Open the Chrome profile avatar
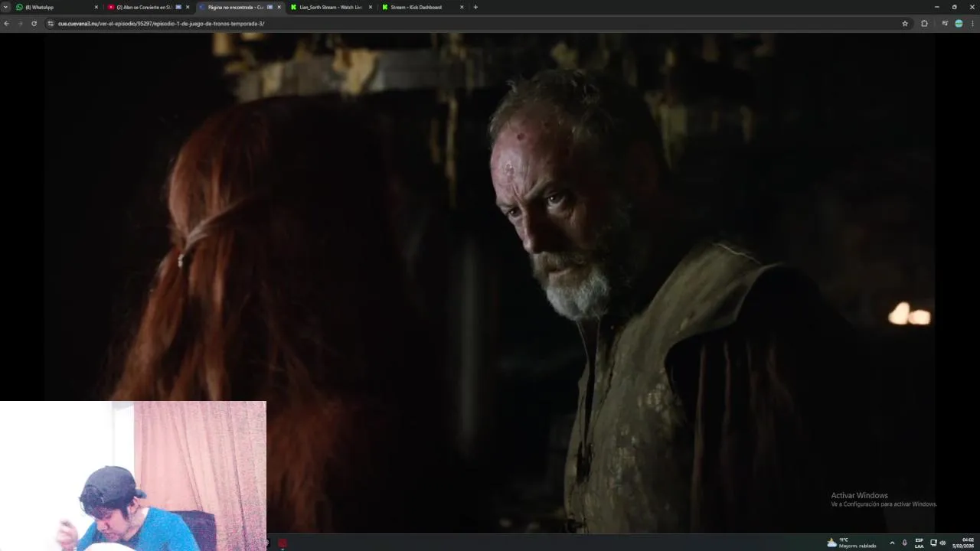Image resolution: width=980 pixels, height=551 pixels. click(x=959, y=24)
